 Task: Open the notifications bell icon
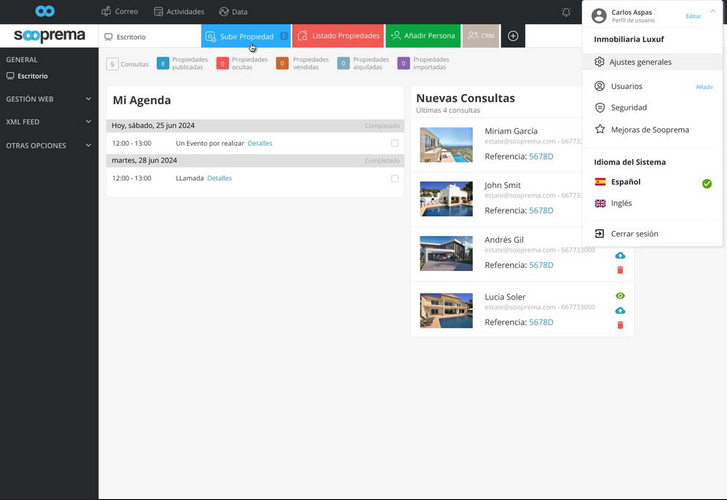pos(566,12)
